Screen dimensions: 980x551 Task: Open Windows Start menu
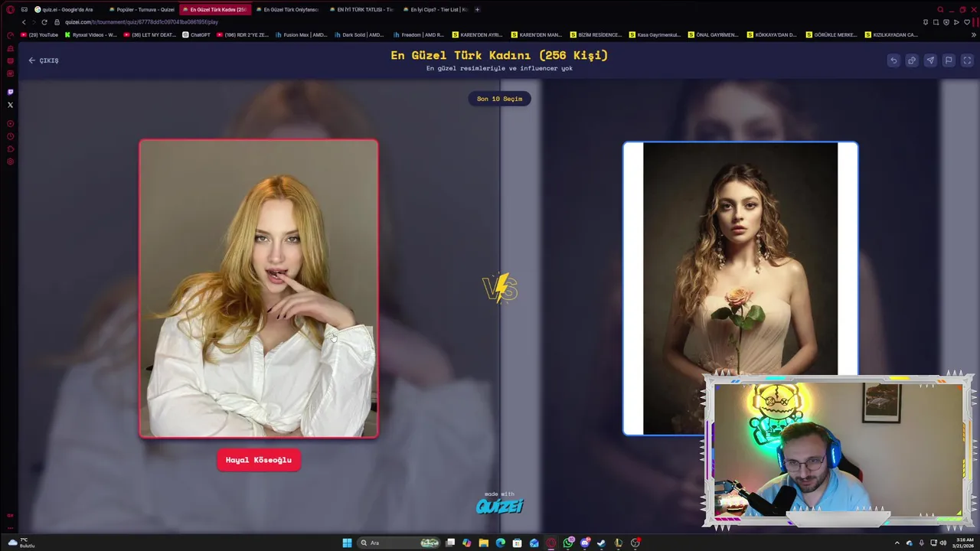[347, 543]
